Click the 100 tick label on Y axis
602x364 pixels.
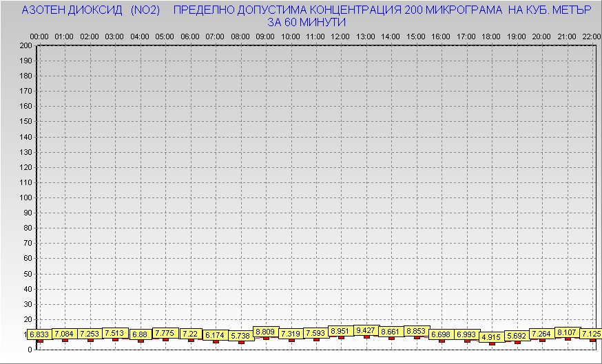[x=26, y=197]
